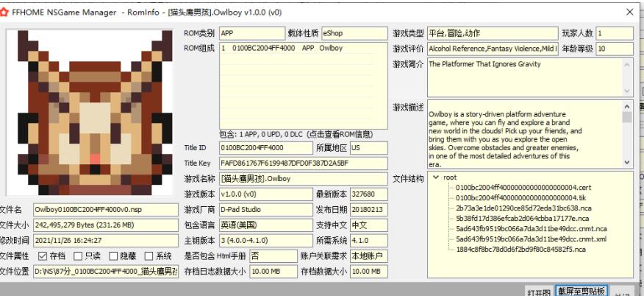The image size is (644, 296).
Task: Click the 所属地区 field showing US
Action: pyautogui.click(x=369, y=147)
